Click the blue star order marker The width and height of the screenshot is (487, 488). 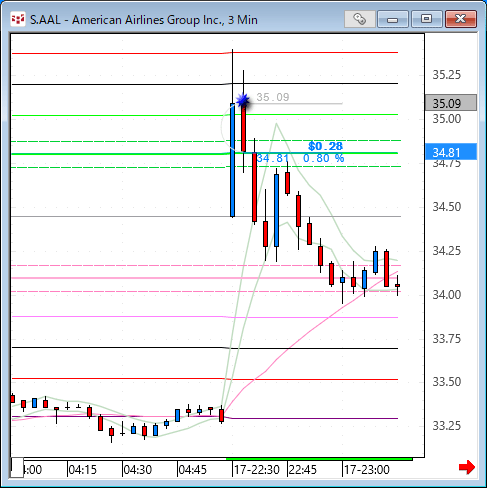tap(243, 100)
